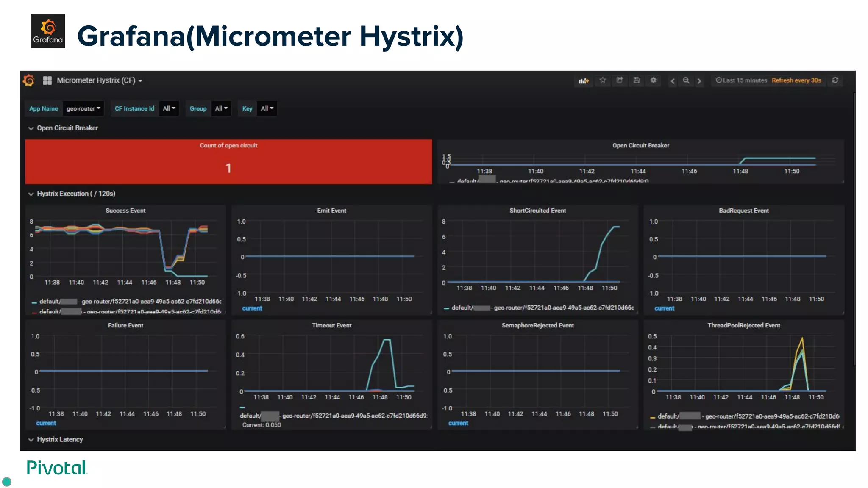Expand the Hystrix Latency row
This screenshot has height=488, width=868.
point(56,439)
